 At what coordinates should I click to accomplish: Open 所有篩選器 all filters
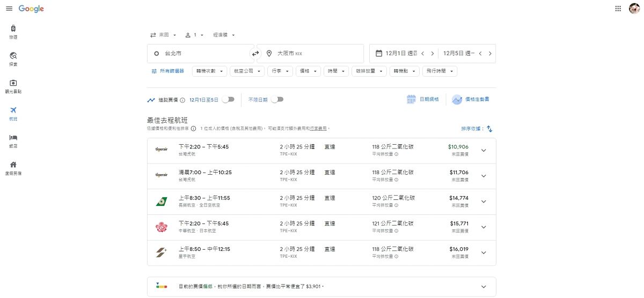[x=167, y=71]
